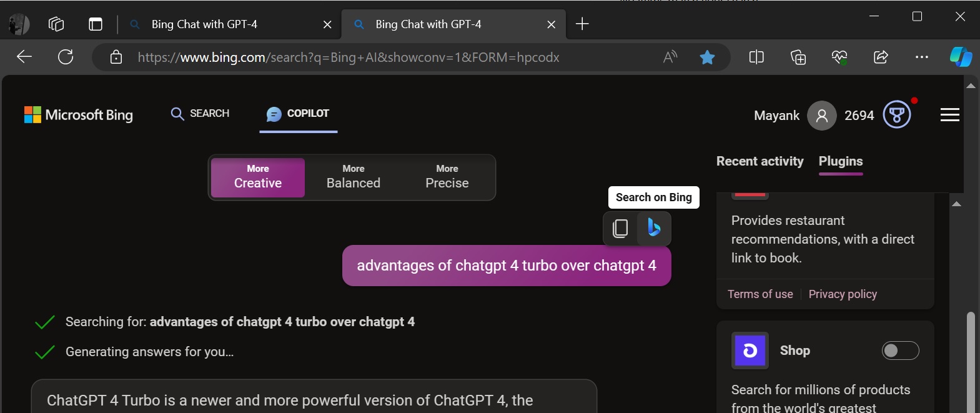Click the restaurant recommendations plugin description
Screen dimensions: 980x413
coord(823,239)
